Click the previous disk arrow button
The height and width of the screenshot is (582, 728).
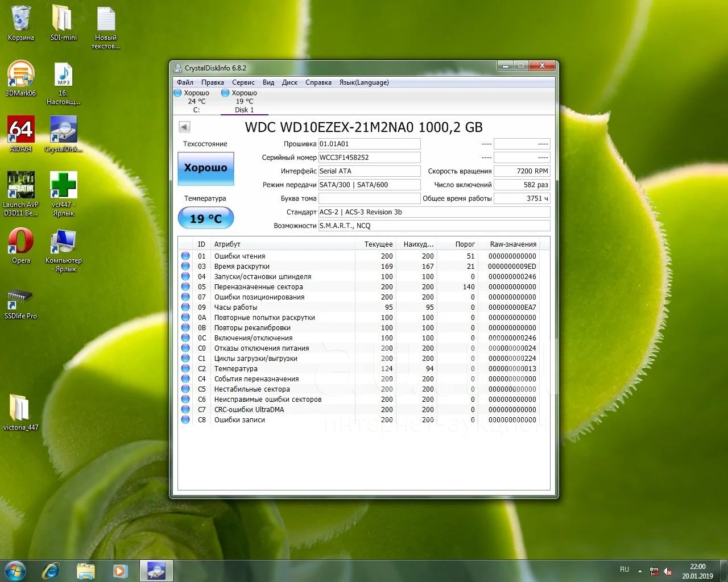(x=184, y=127)
